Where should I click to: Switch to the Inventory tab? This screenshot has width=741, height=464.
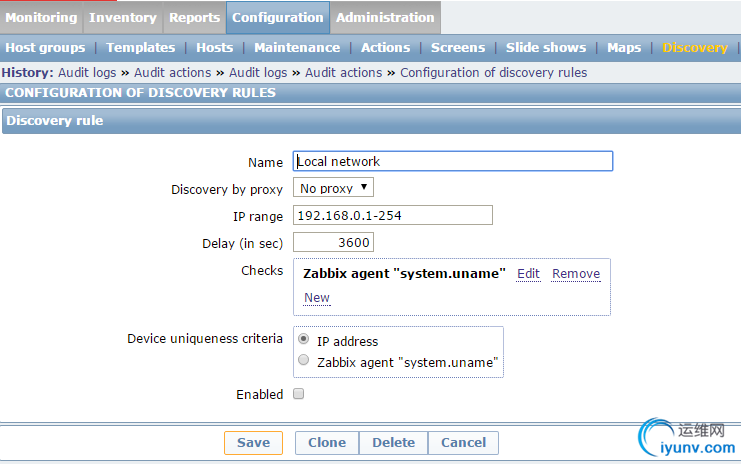pos(122,17)
